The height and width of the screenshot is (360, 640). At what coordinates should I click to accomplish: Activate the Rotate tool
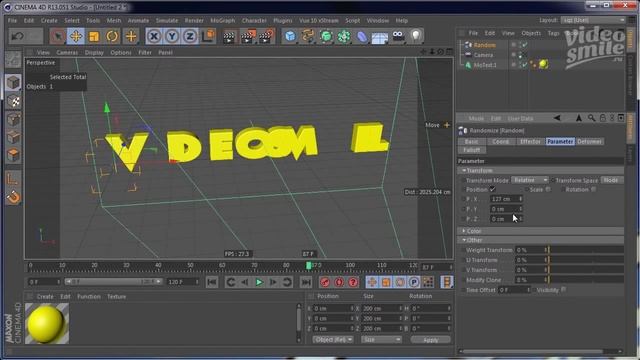(112, 36)
